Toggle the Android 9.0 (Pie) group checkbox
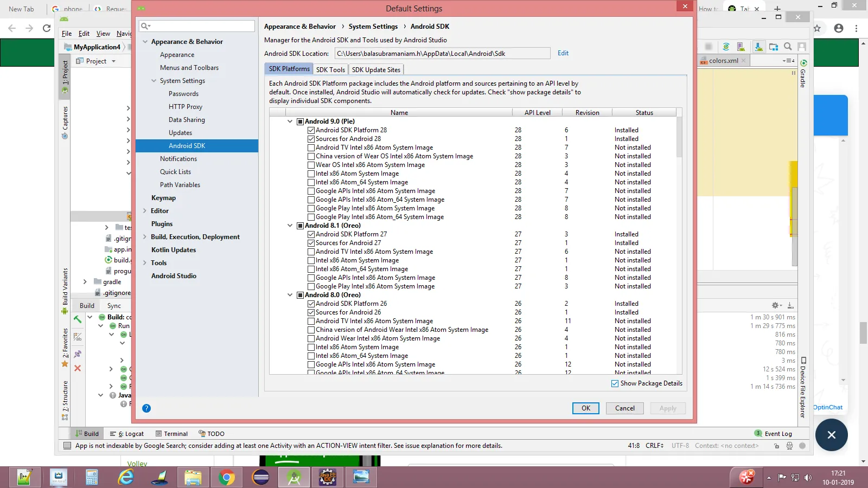868x488 pixels. click(300, 121)
